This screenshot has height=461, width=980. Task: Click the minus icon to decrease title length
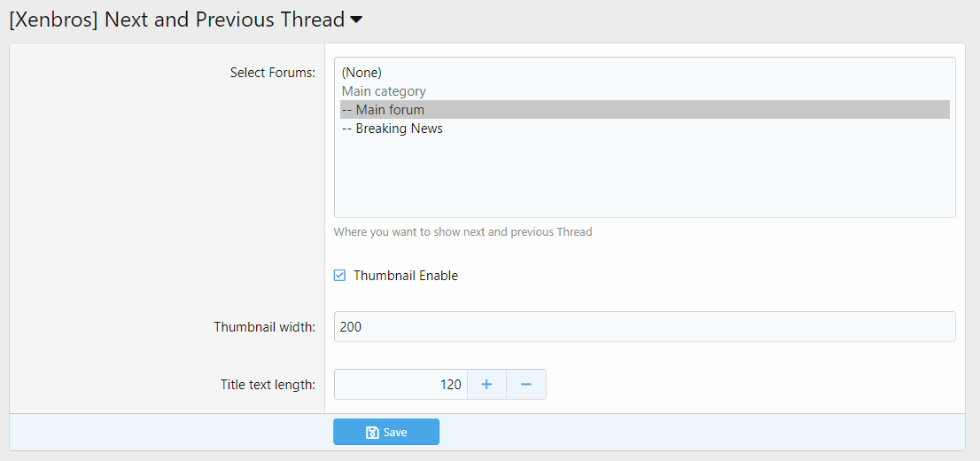[x=526, y=385]
